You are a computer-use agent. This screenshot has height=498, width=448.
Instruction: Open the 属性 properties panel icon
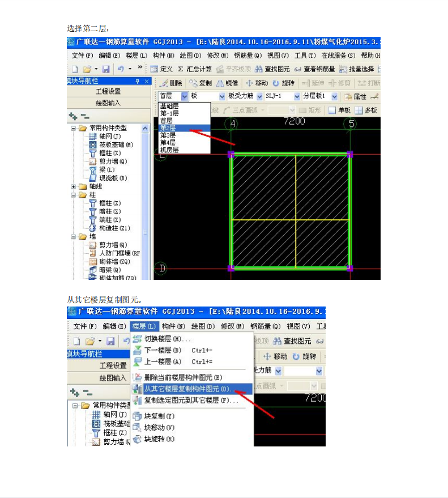(348, 96)
